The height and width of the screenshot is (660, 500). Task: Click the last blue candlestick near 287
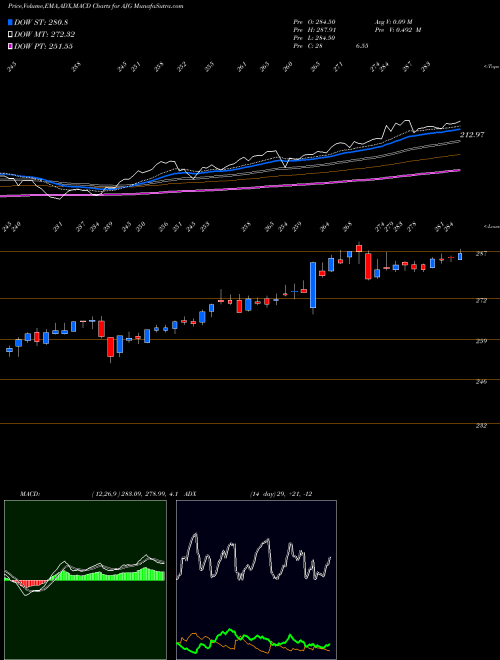(x=460, y=256)
